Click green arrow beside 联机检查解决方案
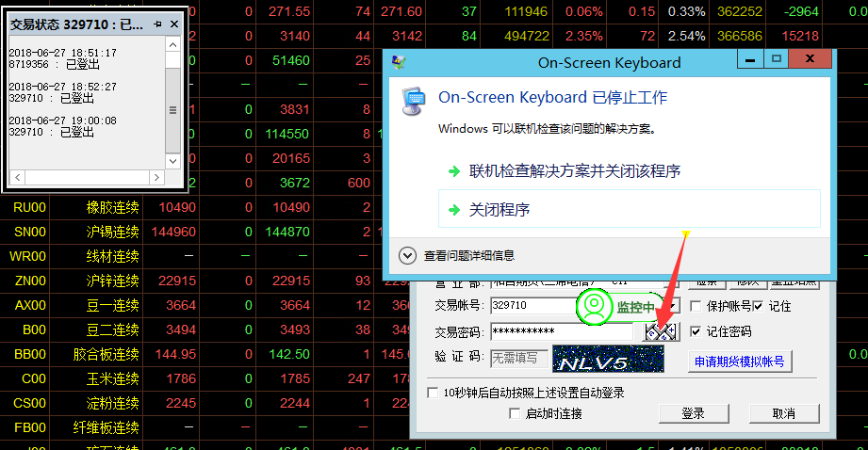This screenshot has height=450, width=868. pyautogui.click(x=454, y=171)
